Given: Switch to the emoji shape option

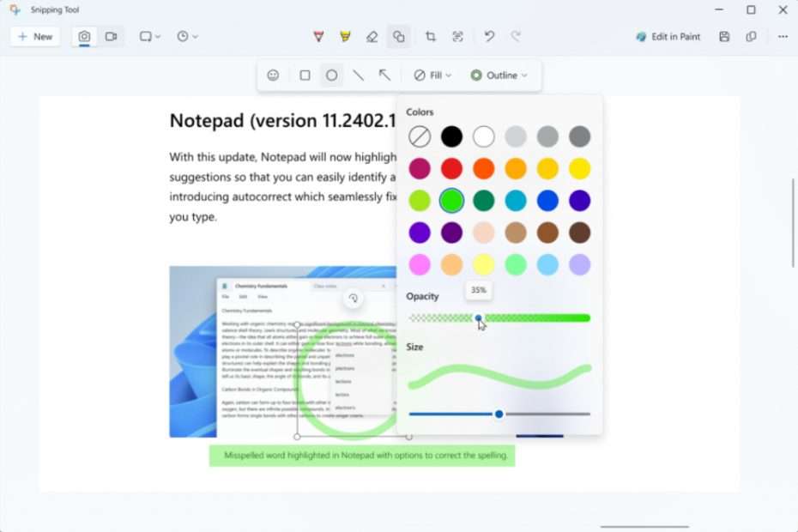Looking at the screenshot, I should (x=273, y=75).
